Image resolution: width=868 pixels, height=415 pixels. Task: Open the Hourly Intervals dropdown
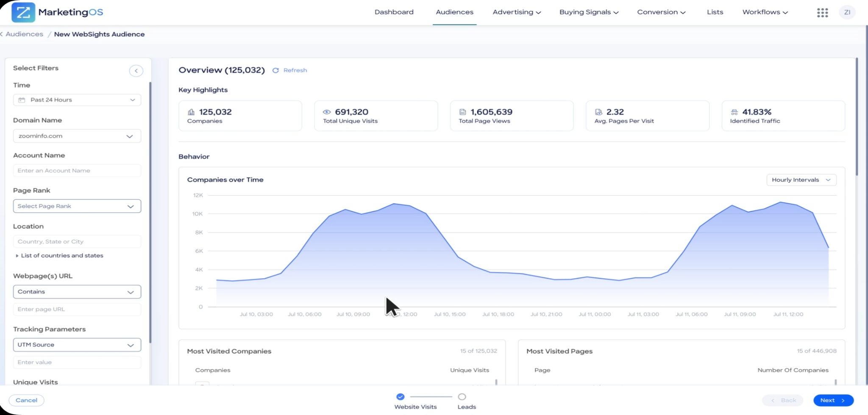801,180
